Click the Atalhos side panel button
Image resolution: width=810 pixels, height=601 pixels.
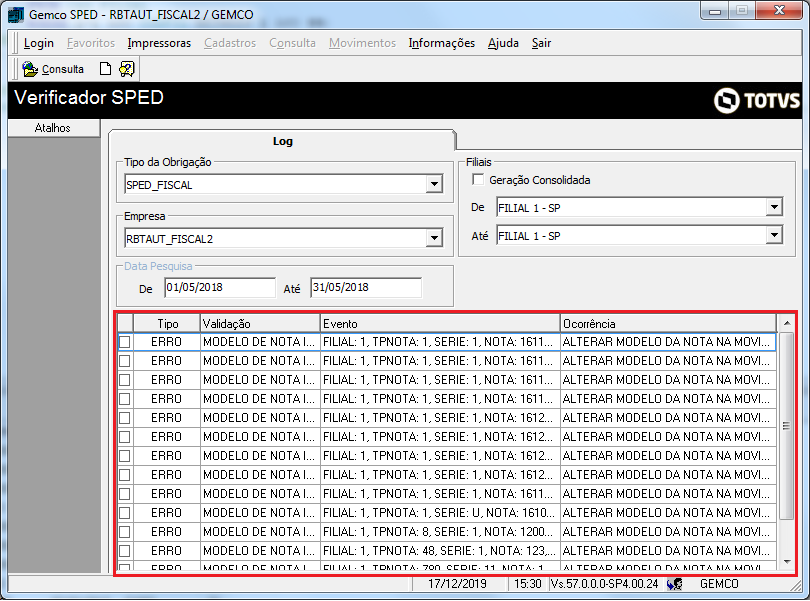(x=54, y=128)
